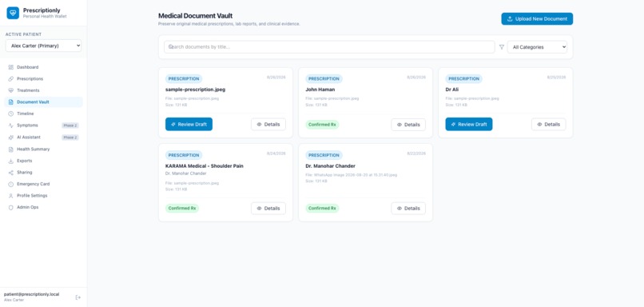Click the Prescriptions pill icon in sidebar
The height and width of the screenshot is (307, 644).
pyautogui.click(x=10, y=78)
